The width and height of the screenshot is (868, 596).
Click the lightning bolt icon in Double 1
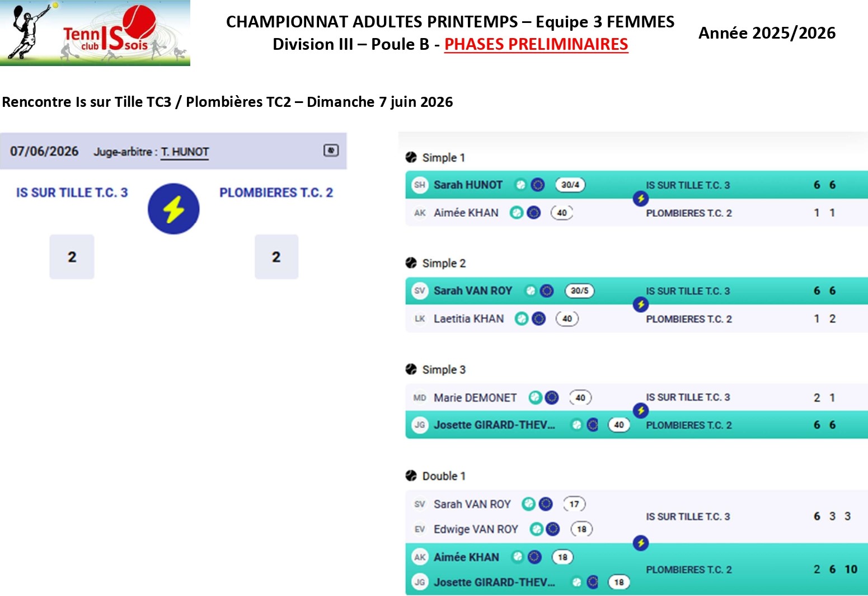coord(641,543)
